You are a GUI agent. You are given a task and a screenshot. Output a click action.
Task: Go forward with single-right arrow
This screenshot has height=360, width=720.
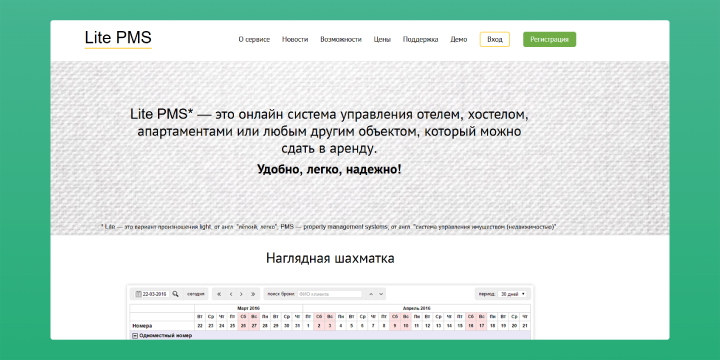click(241, 294)
